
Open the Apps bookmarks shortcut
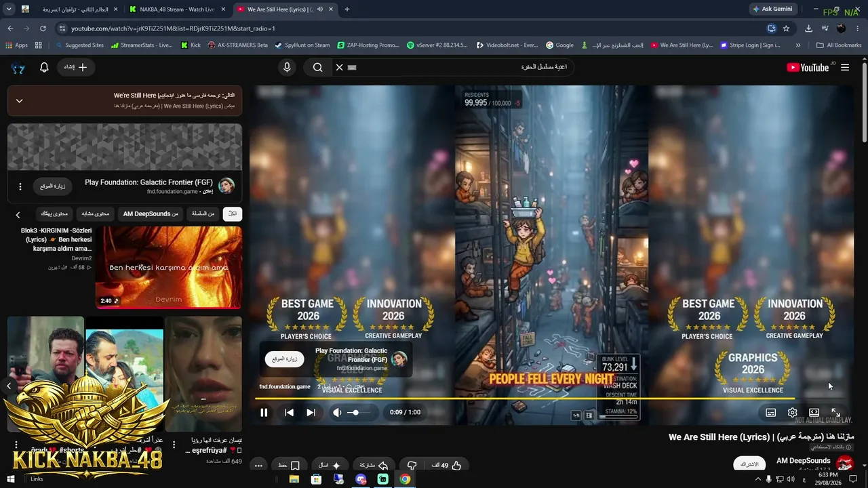click(16, 45)
